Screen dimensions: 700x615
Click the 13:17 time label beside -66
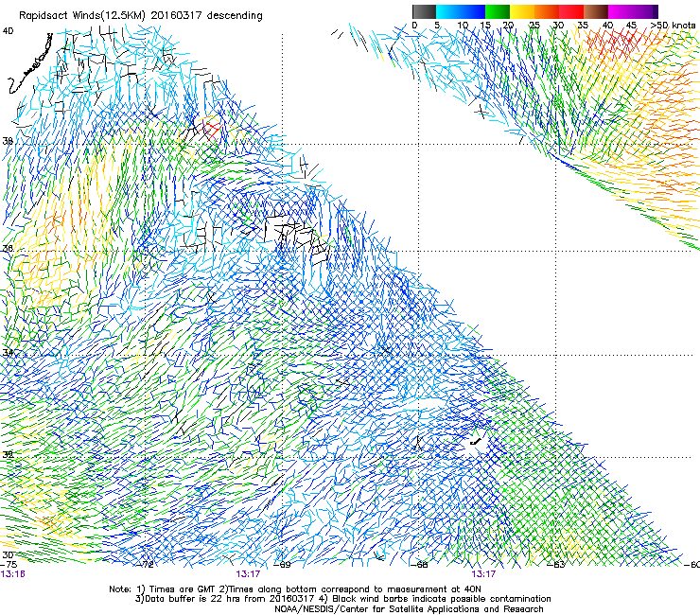483,574
